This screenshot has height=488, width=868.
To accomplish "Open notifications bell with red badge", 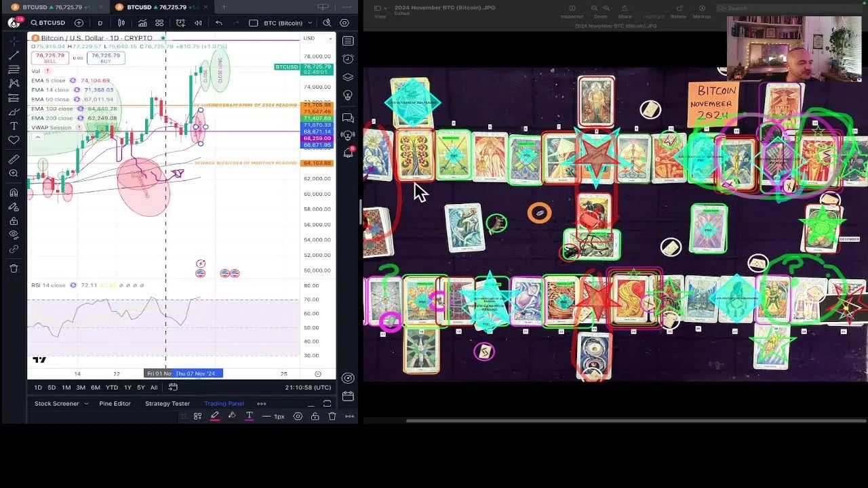I will point(349,152).
